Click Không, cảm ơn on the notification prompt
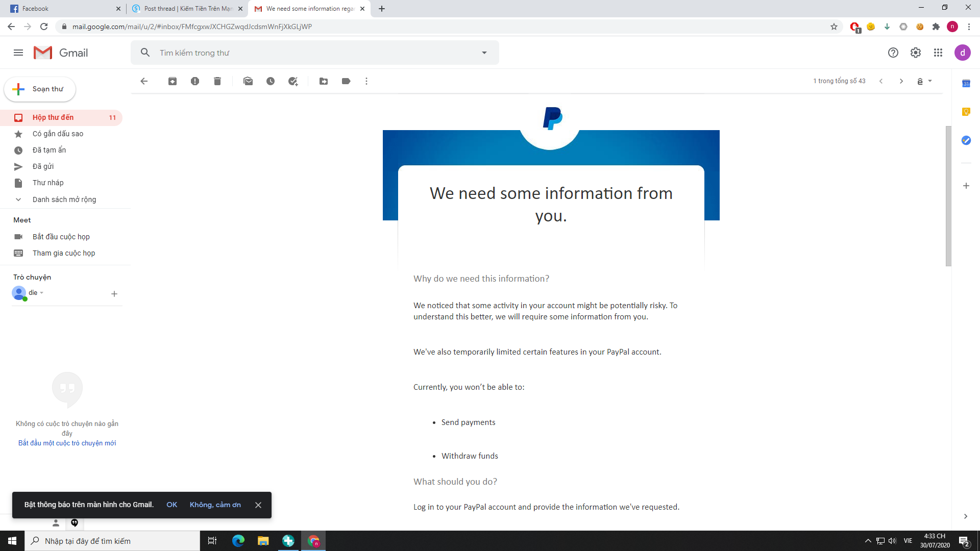 215,505
